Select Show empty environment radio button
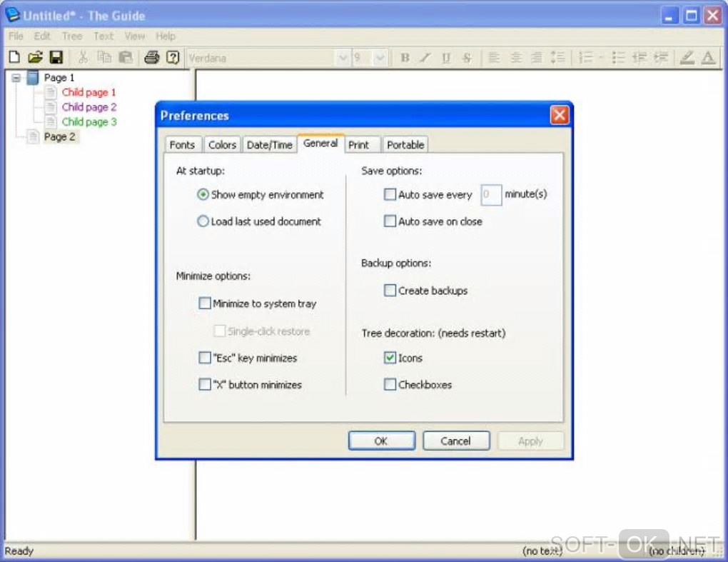Viewport: 728px width, 562px height. [x=203, y=195]
